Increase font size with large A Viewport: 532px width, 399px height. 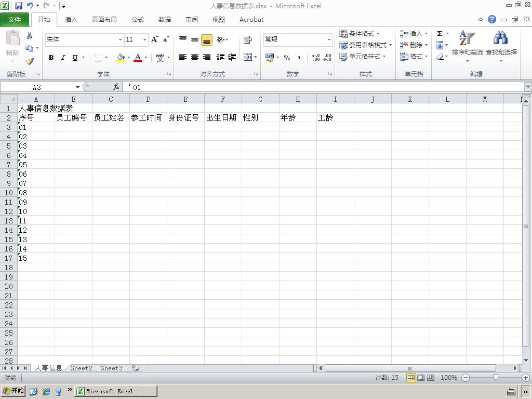[x=155, y=39]
